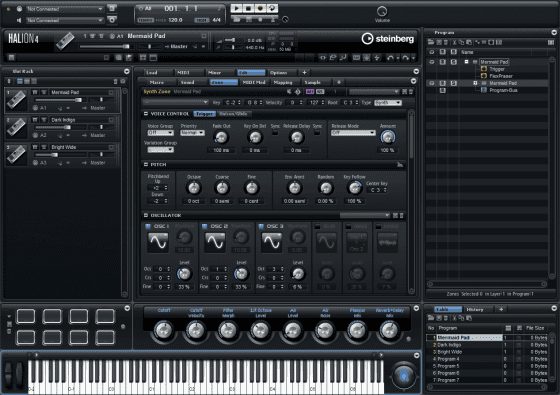Open the Release Mode dropdown
The image size is (560, 395).
coord(353,133)
